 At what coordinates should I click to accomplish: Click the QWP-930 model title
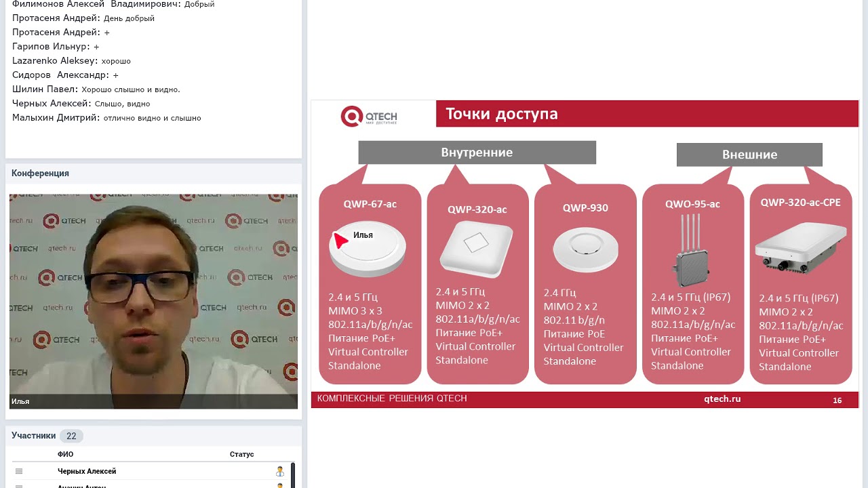click(585, 208)
